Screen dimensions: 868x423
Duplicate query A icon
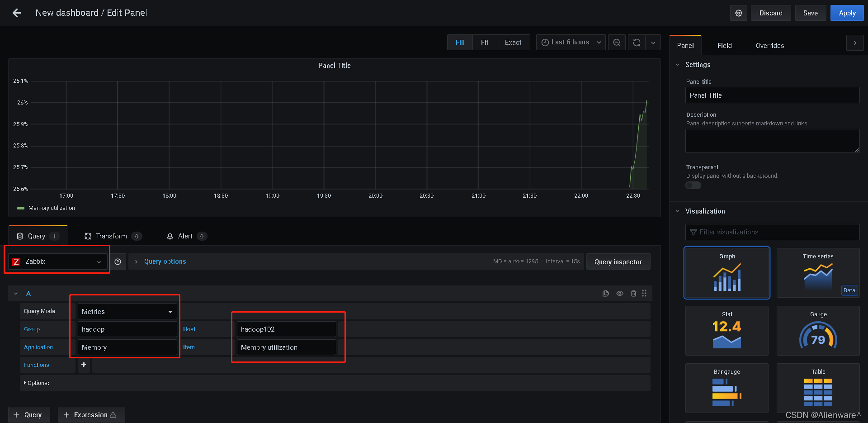(x=606, y=294)
